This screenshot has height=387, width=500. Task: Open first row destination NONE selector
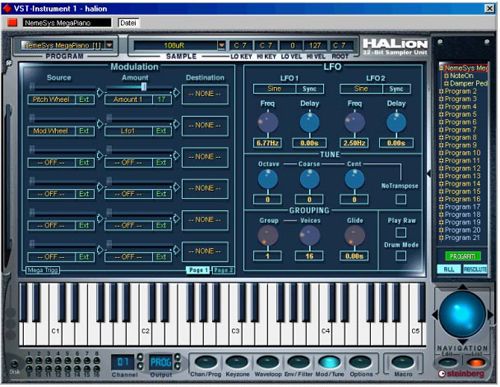[x=205, y=94]
